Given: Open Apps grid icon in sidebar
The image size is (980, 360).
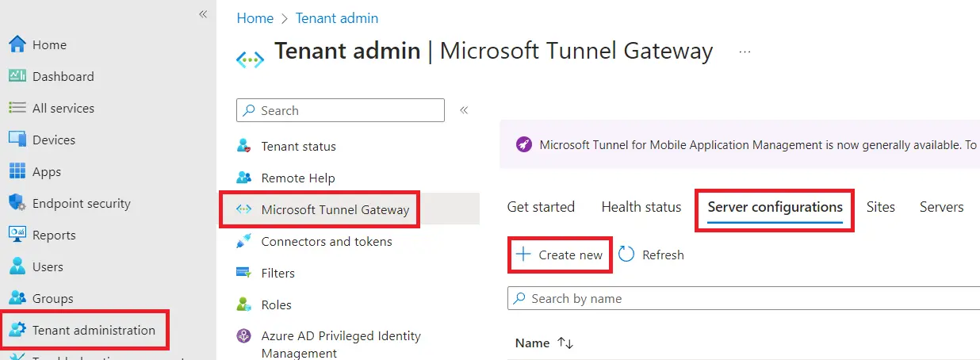Looking at the screenshot, I should click(x=17, y=171).
